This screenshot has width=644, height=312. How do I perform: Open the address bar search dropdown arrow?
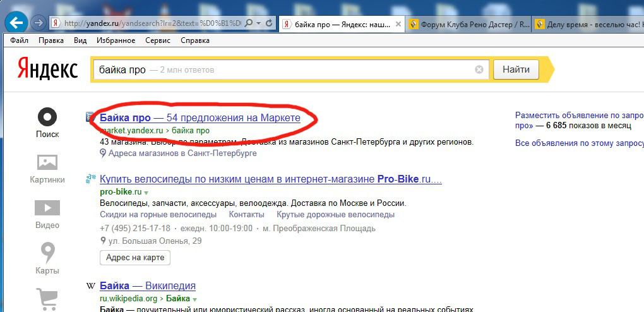[258, 23]
